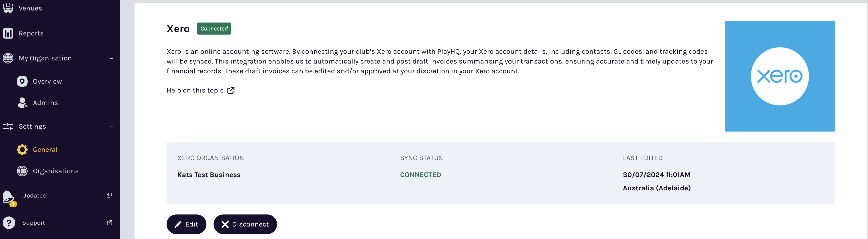Collapse the Settings sidebar section
The width and height of the screenshot is (868, 239).
(111, 126)
